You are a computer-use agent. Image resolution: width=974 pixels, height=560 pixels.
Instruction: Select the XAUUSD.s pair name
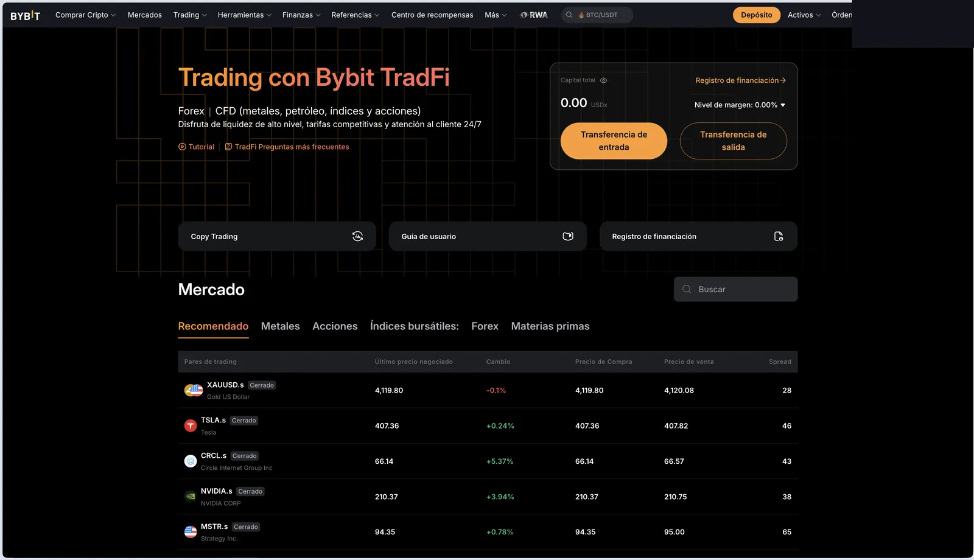point(225,385)
